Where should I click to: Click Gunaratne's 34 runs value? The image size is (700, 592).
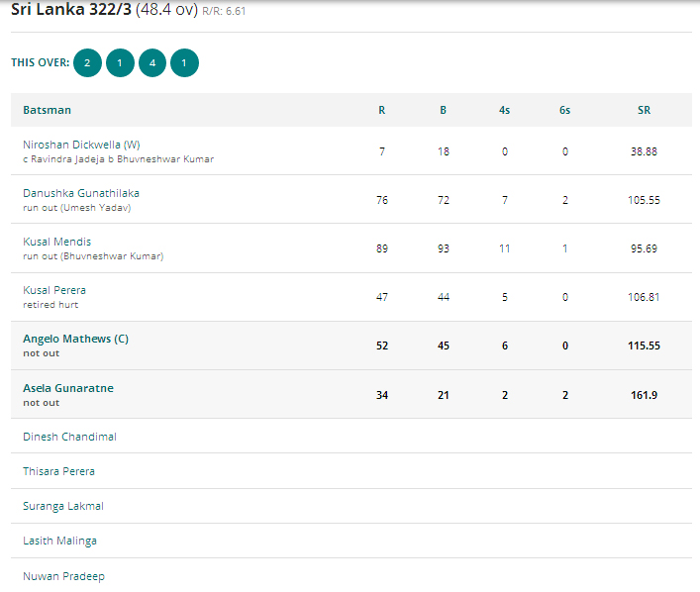(382, 395)
